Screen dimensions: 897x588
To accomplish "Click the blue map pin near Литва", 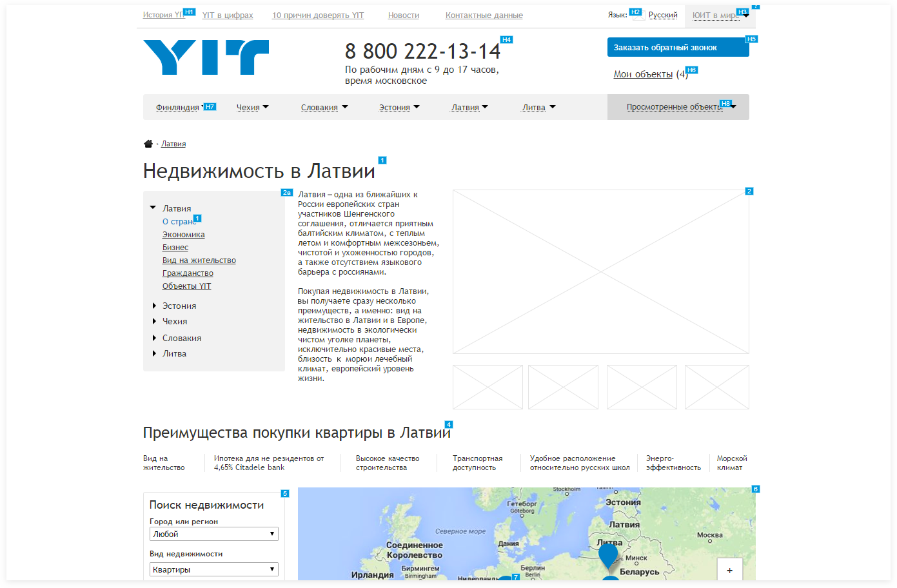I will (608, 558).
